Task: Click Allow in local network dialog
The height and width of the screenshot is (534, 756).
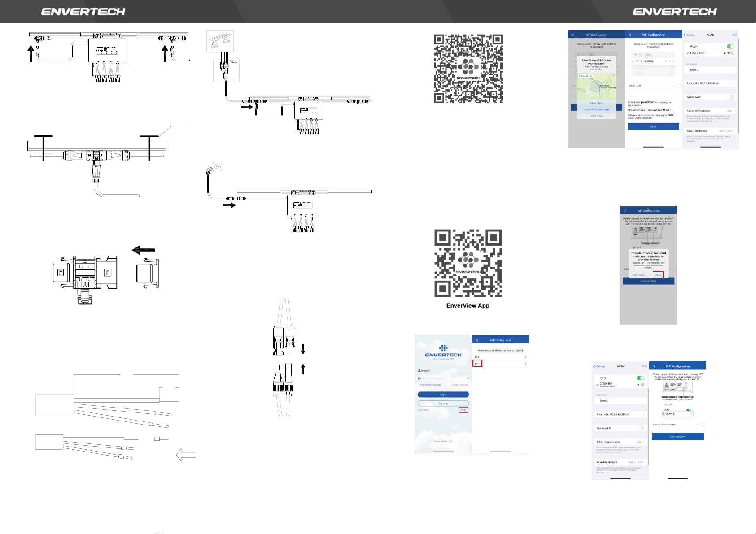Action: [658, 275]
